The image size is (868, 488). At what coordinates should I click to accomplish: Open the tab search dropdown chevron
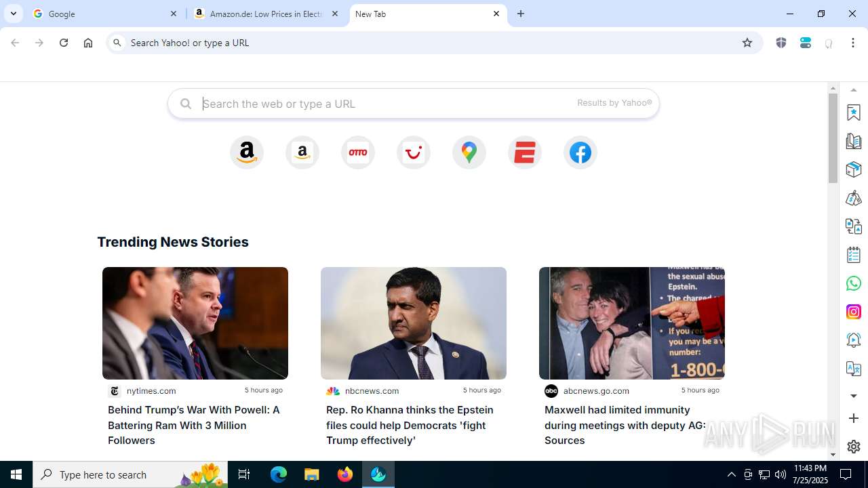[14, 14]
